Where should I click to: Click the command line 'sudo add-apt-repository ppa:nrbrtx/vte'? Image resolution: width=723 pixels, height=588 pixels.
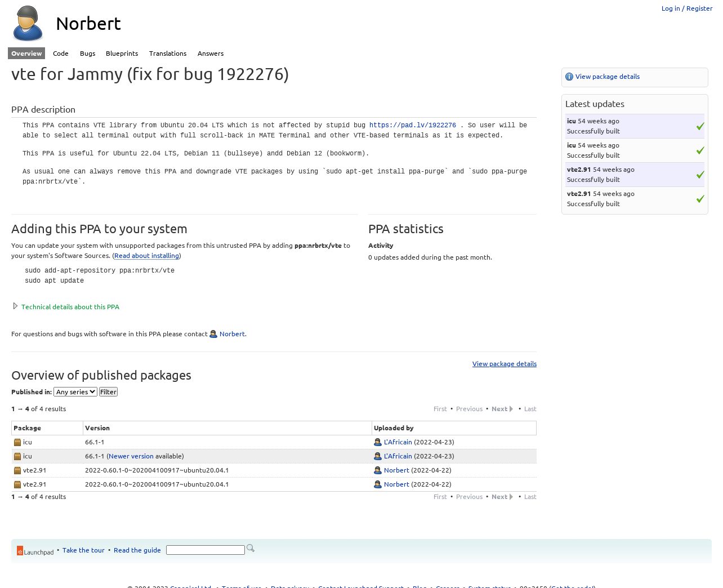(100, 271)
